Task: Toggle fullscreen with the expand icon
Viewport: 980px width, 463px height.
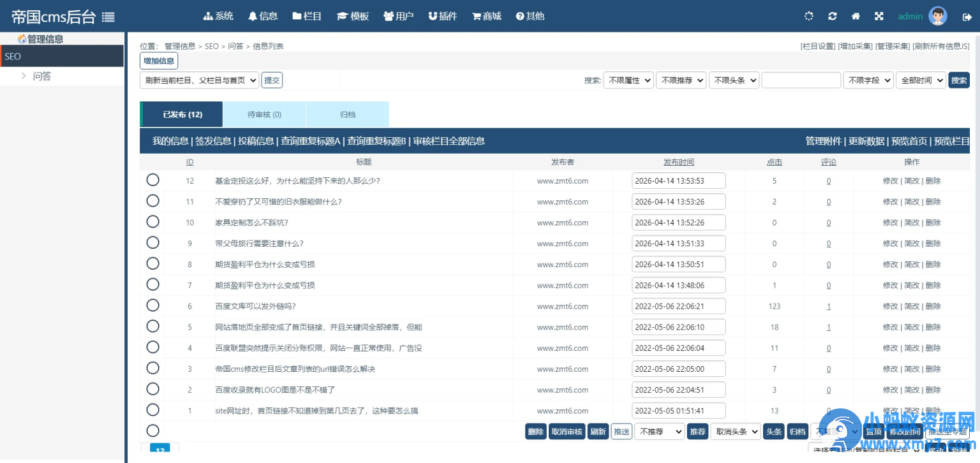Action: point(879,15)
